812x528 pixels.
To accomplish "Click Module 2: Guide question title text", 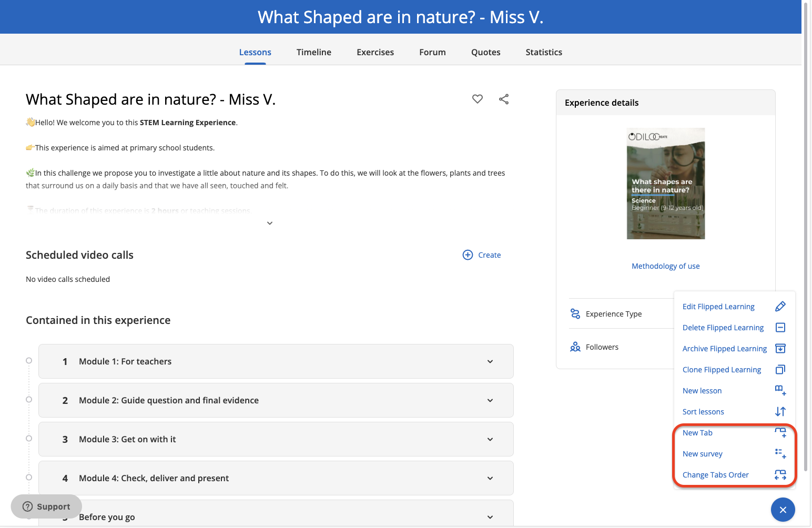I will click(x=169, y=400).
